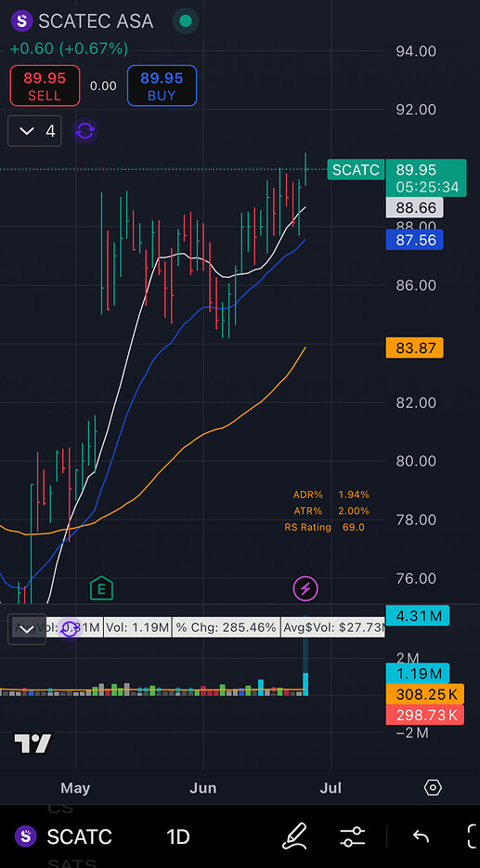The image size is (480, 868).
Task: Select the drawing pen tool
Action: pyautogui.click(x=294, y=835)
